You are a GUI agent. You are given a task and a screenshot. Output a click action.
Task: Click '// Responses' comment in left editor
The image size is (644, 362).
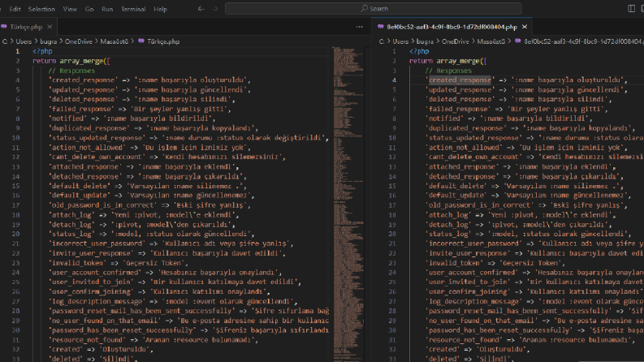point(71,71)
